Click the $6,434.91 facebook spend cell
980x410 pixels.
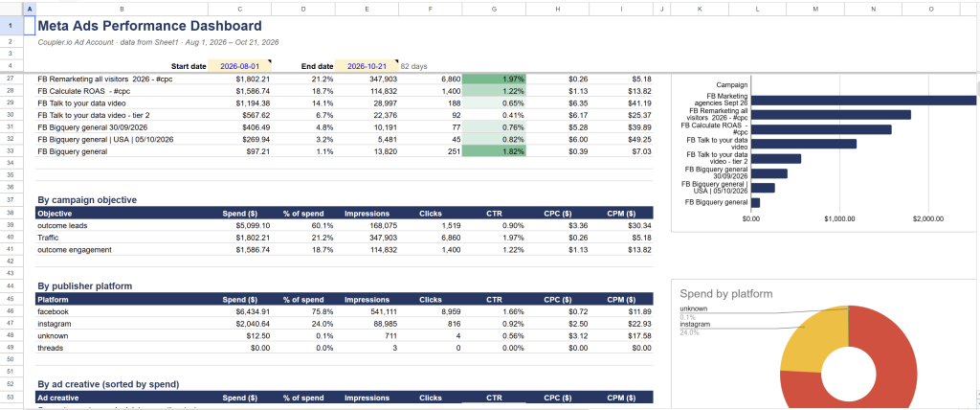pyautogui.click(x=239, y=311)
